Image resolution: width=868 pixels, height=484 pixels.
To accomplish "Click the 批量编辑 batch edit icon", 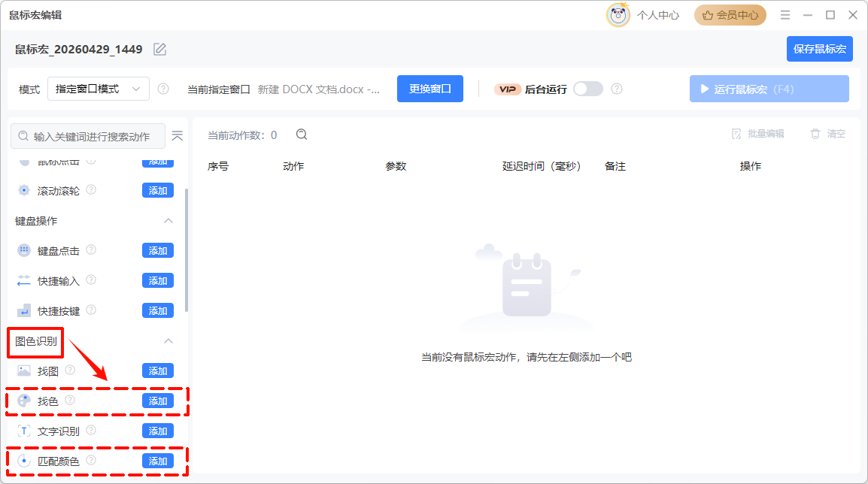I will click(x=735, y=134).
